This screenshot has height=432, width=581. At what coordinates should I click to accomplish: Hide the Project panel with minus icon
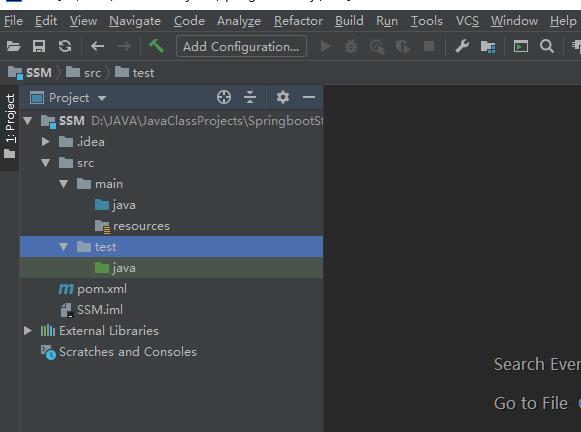coord(309,97)
